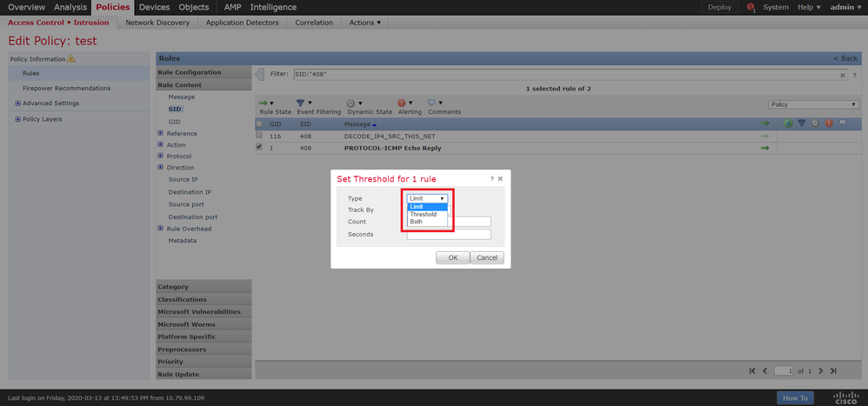Focus the Seconds input field
Image resolution: width=868 pixels, height=406 pixels.
pos(449,235)
